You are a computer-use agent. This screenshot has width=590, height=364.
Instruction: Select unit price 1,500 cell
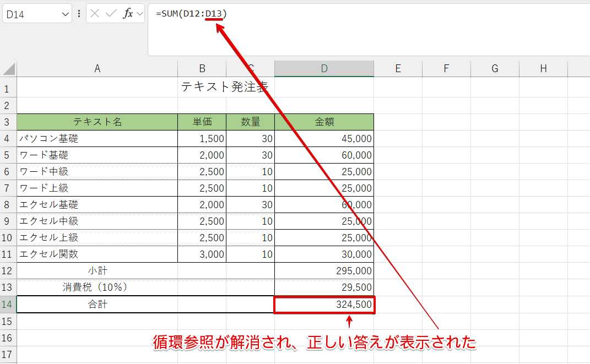(x=202, y=139)
